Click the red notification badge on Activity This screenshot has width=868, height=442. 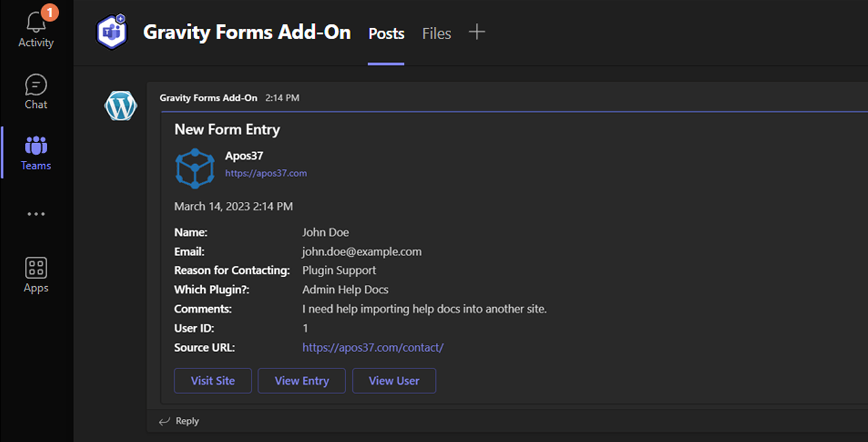(49, 11)
